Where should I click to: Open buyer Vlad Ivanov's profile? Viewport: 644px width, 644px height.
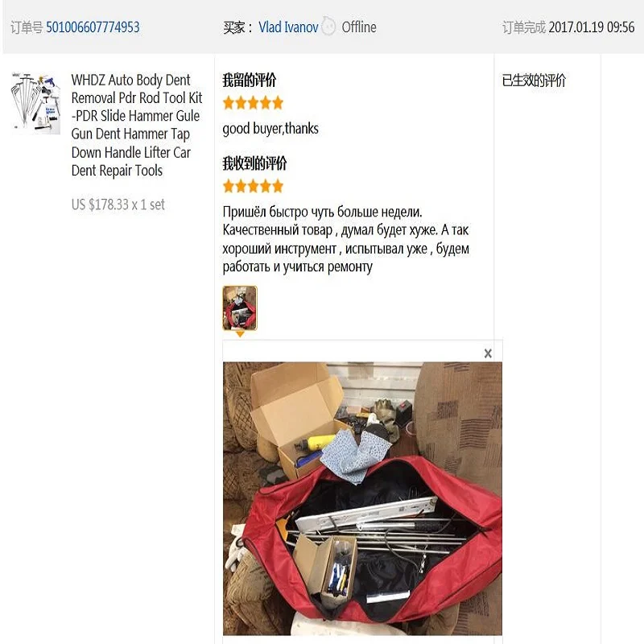288,27
